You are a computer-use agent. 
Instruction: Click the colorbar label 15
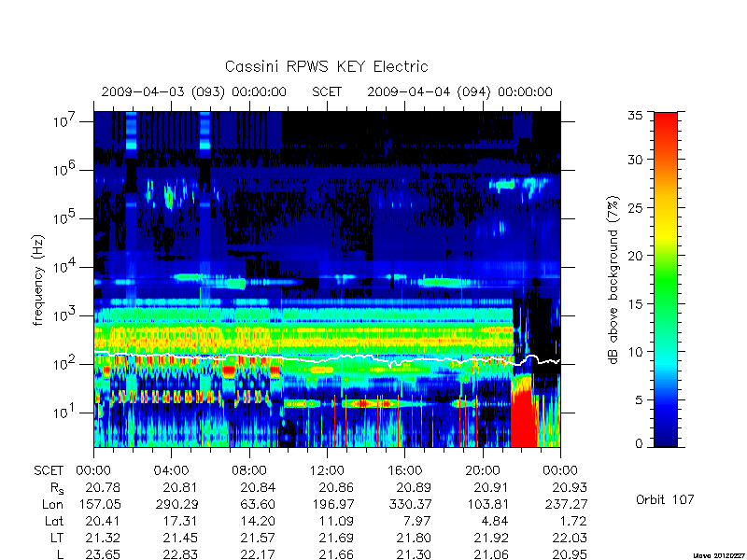[x=635, y=303]
